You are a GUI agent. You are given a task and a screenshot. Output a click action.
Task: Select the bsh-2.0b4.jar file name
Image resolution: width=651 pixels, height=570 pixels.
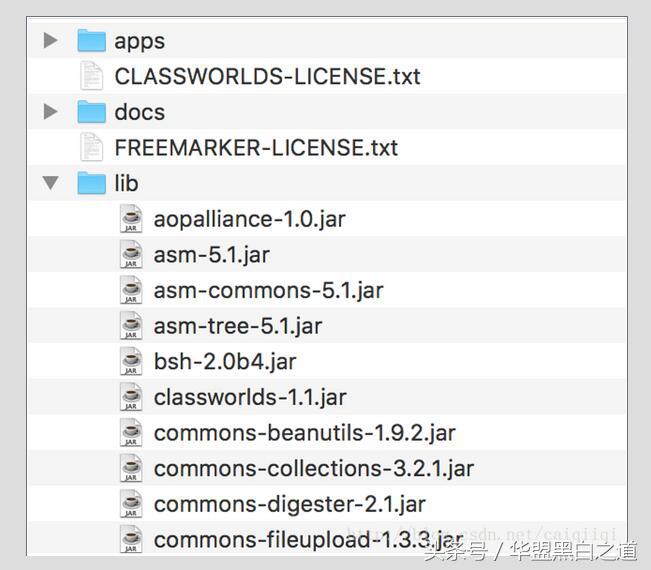pyautogui.click(x=225, y=362)
